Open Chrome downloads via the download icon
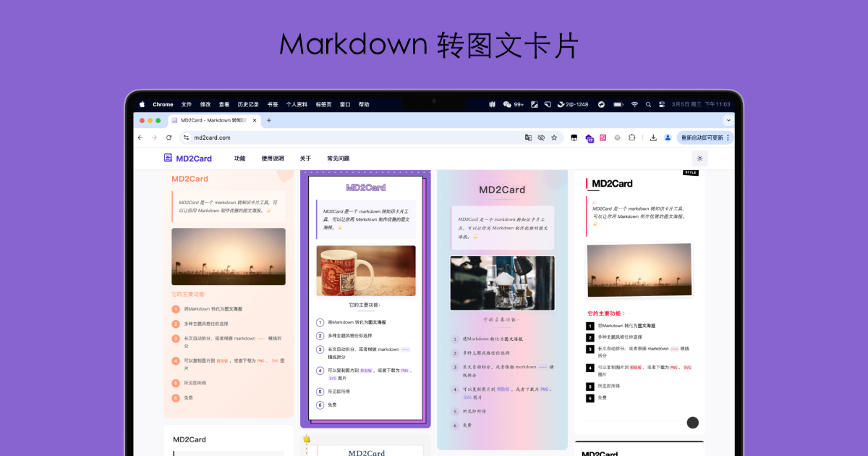Screen dimensions: 868x456 pos(654,138)
